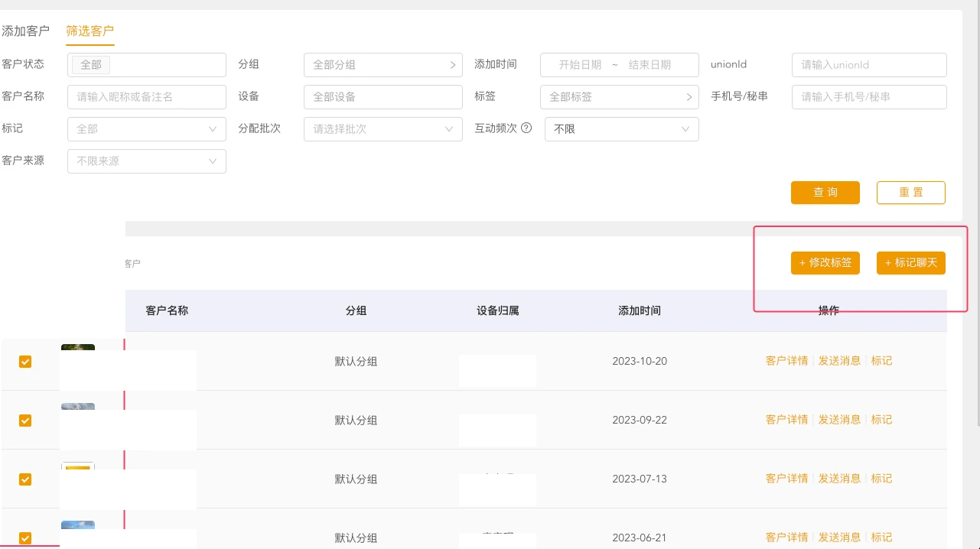This screenshot has width=980, height=549.
Task: Click the 客户名称 column header
Action: pyautogui.click(x=167, y=310)
